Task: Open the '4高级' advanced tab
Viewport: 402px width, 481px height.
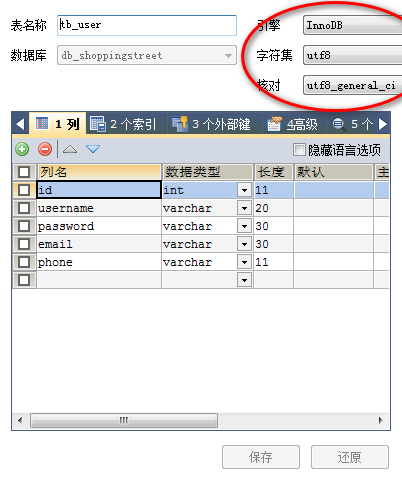Action: pos(292,124)
